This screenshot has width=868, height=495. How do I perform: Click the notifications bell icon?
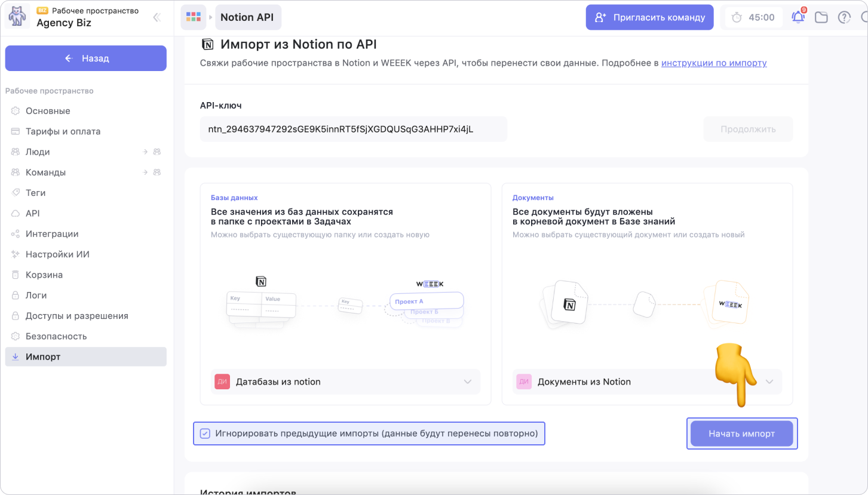coord(798,17)
